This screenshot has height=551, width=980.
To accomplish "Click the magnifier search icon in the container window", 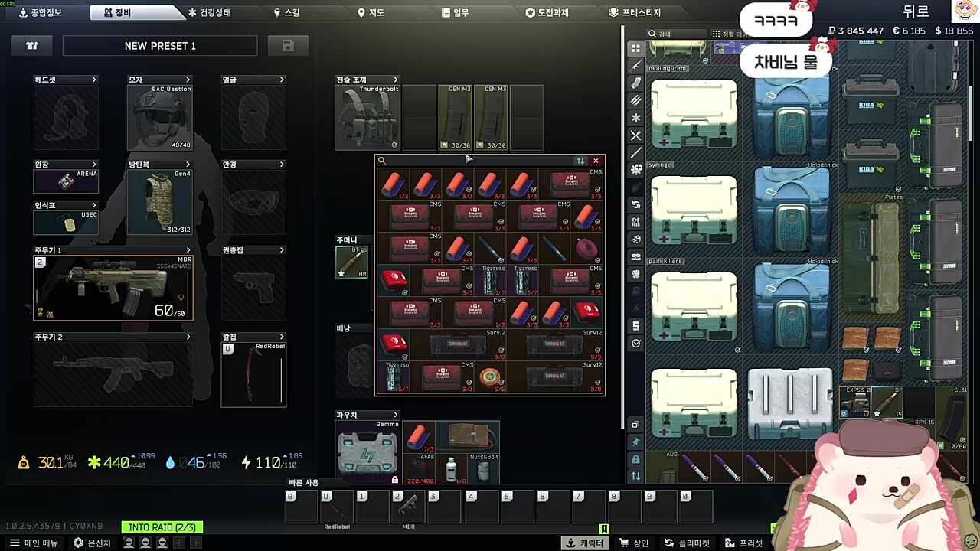I will click(381, 161).
